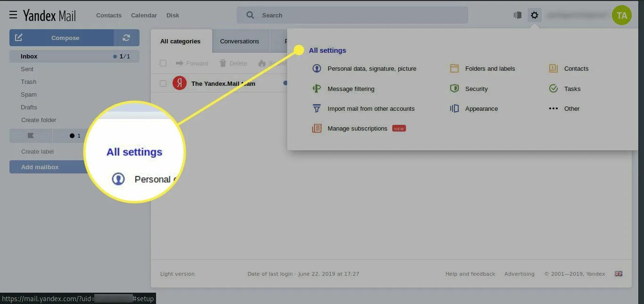Image resolution: width=644 pixels, height=304 pixels.
Task: Open the Spam folder
Action: point(29,94)
